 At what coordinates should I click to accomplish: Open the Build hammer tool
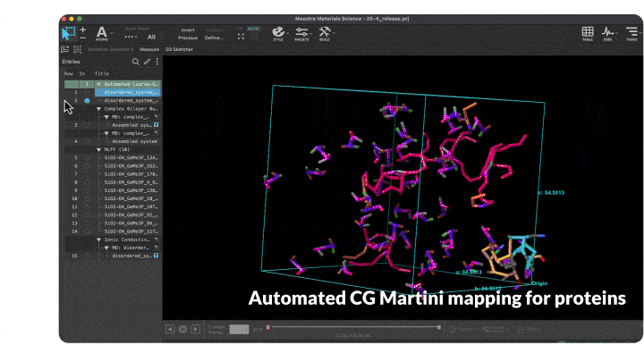[325, 33]
